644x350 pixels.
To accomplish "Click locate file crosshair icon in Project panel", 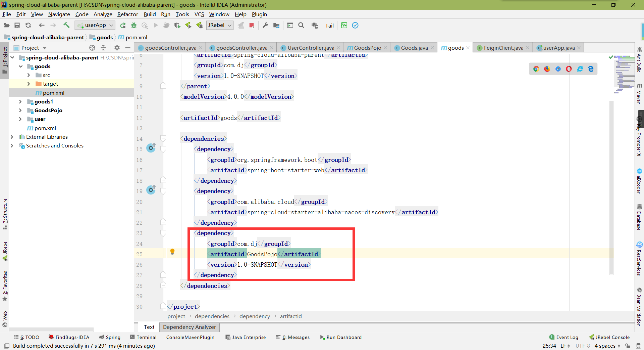I will [92, 48].
